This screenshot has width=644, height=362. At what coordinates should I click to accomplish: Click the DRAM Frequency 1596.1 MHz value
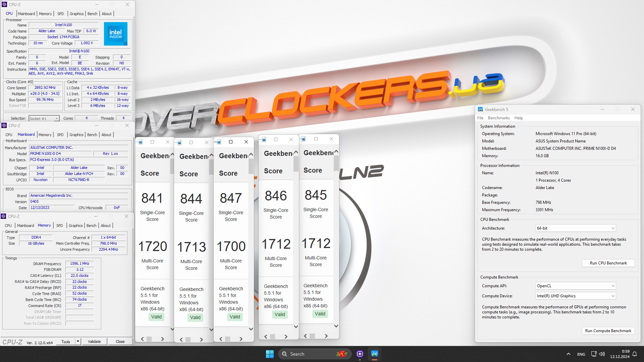(79, 263)
